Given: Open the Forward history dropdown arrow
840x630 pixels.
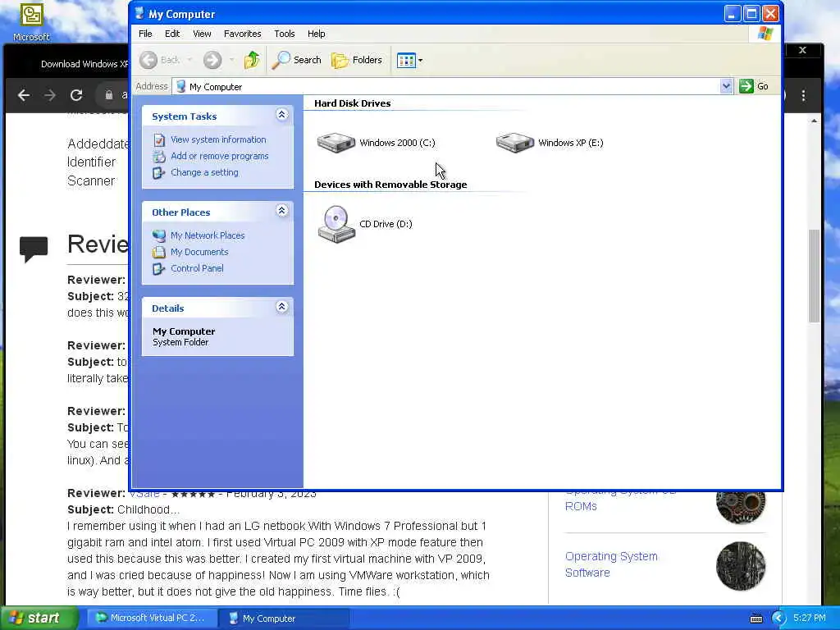Looking at the screenshot, I should click(x=231, y=60).
